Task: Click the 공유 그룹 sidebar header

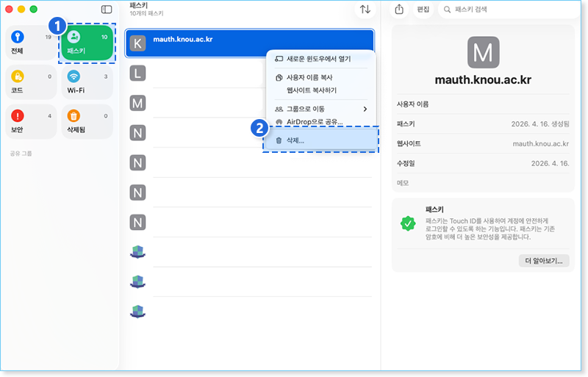Action: tap(21, 154)
